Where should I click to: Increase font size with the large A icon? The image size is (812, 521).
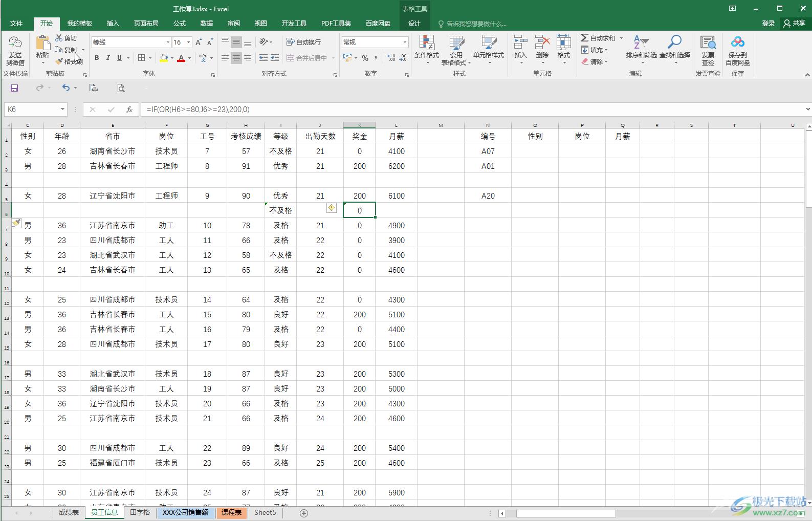pyautogui.click(x=199, y=42)
